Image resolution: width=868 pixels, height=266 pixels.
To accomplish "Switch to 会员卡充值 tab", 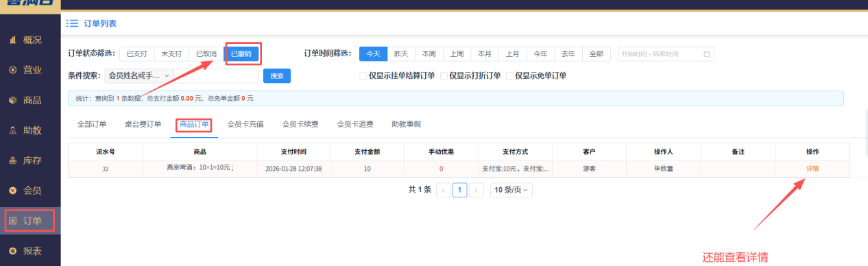I will point(245,125).
